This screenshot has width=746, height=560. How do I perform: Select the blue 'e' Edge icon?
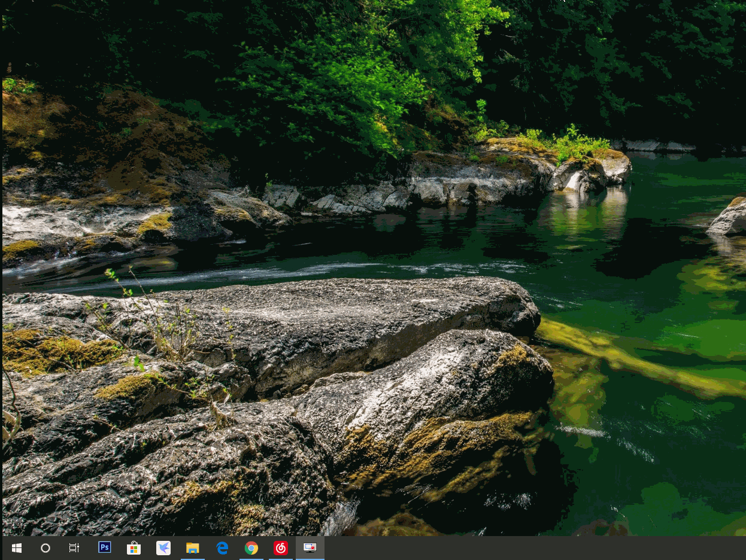point(222,548)
